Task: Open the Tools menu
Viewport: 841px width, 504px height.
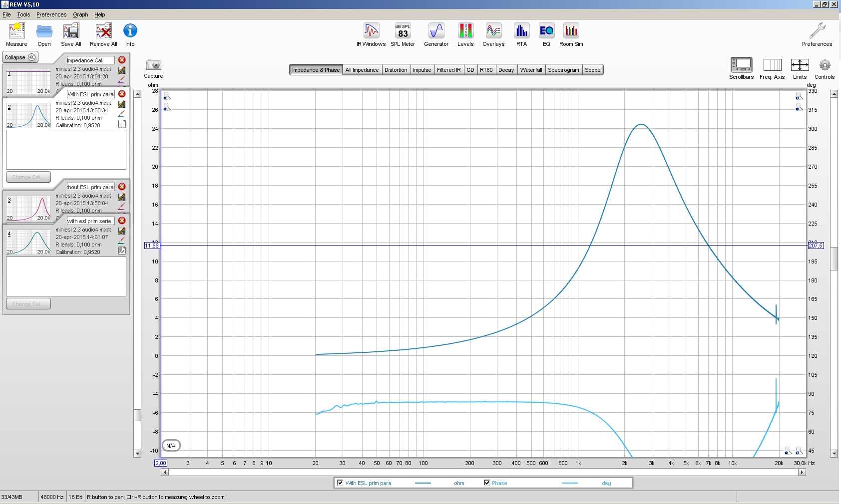Action: (23, 14)
